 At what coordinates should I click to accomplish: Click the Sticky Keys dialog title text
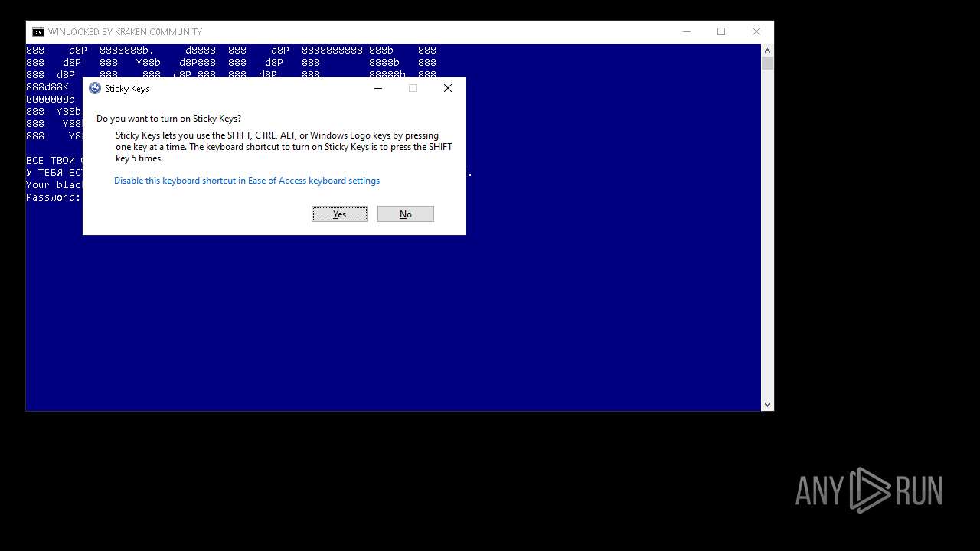(x=127, y=89)
